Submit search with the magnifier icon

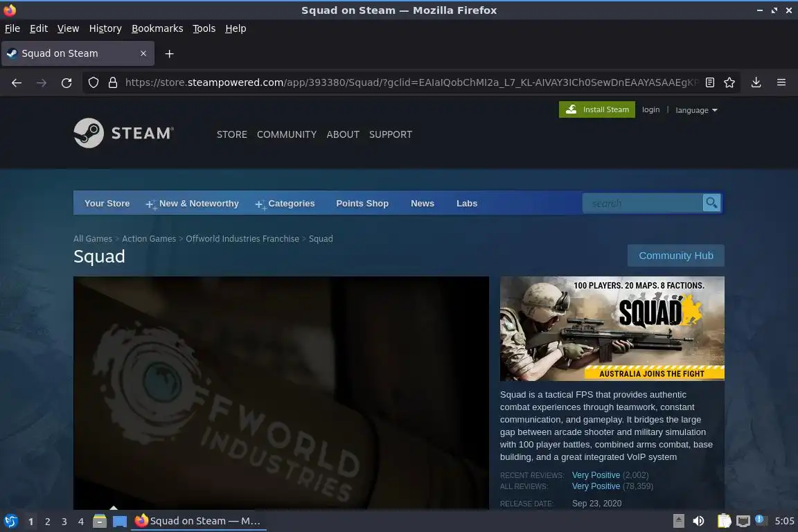[x=711, y=203]
